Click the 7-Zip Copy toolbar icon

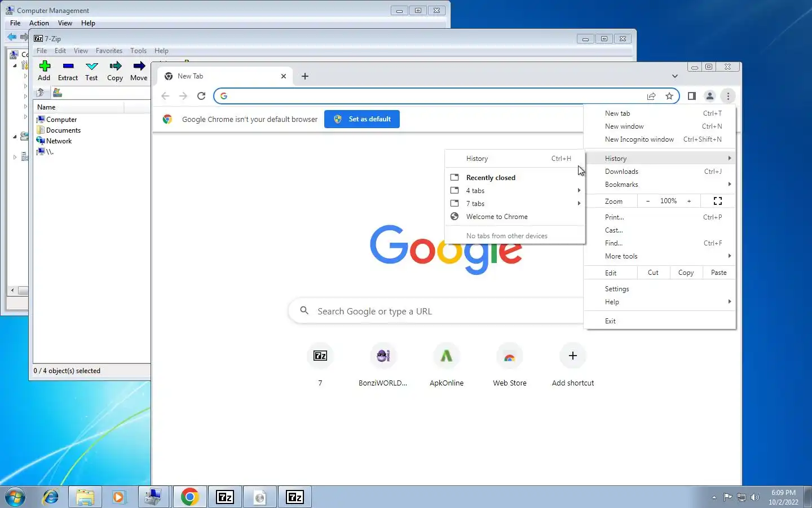[x=115, y=66]
